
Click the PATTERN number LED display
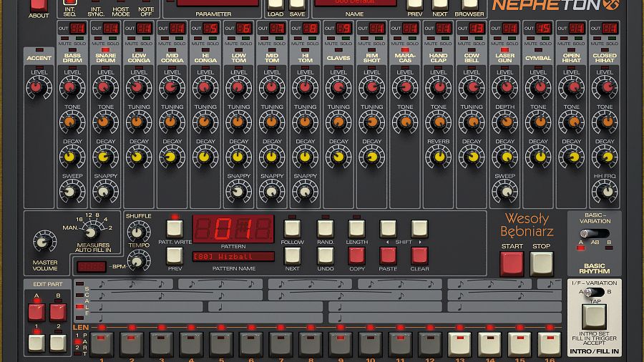click(x=233, y=229)
